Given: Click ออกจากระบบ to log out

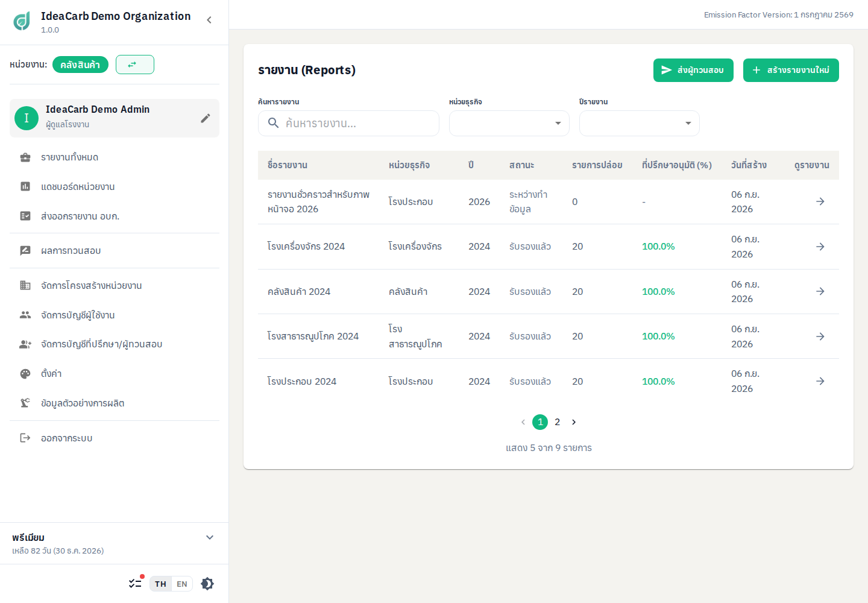Looking at the screenshot, I should tap(115, 438).
